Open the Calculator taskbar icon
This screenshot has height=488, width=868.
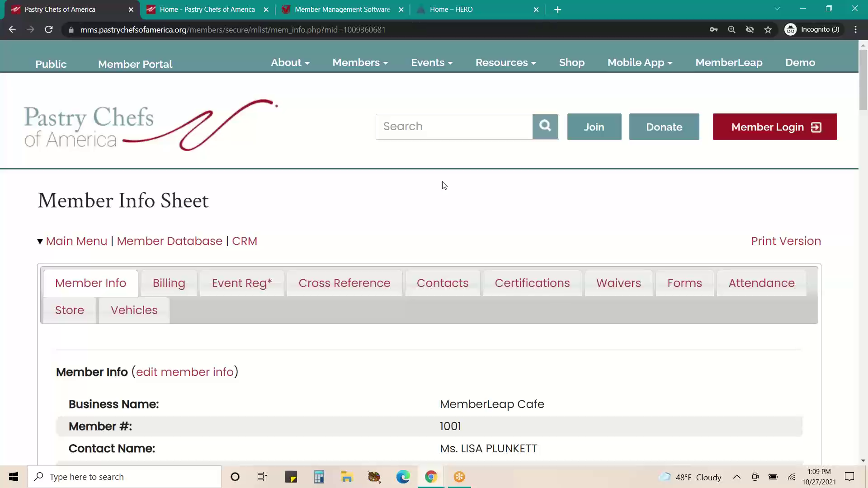pyautogui.click(x=319, y=477)
